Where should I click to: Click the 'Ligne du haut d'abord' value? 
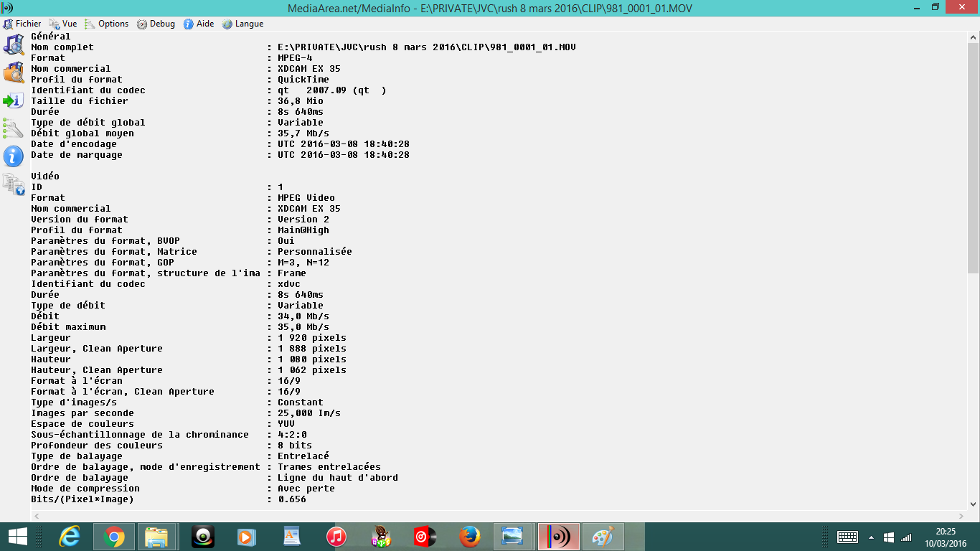[x=338, y=478]
